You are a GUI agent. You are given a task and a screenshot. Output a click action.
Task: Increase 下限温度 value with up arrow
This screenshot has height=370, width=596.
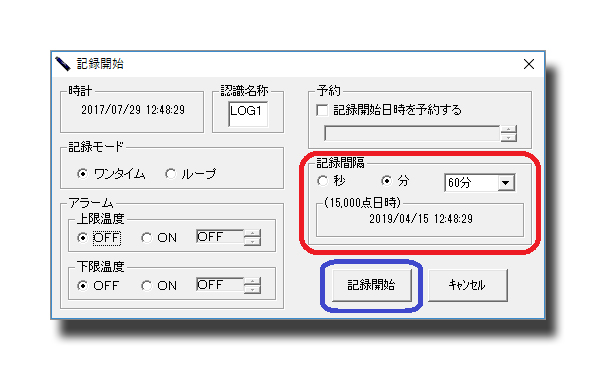point(252,281)
